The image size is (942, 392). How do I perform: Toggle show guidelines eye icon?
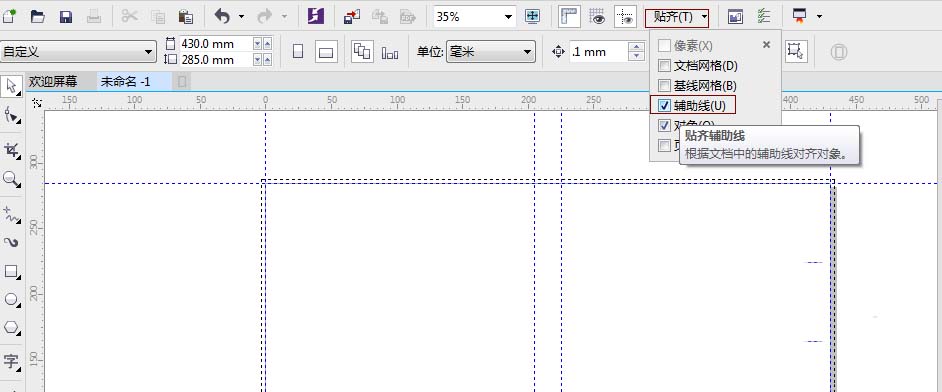(625, 17)
